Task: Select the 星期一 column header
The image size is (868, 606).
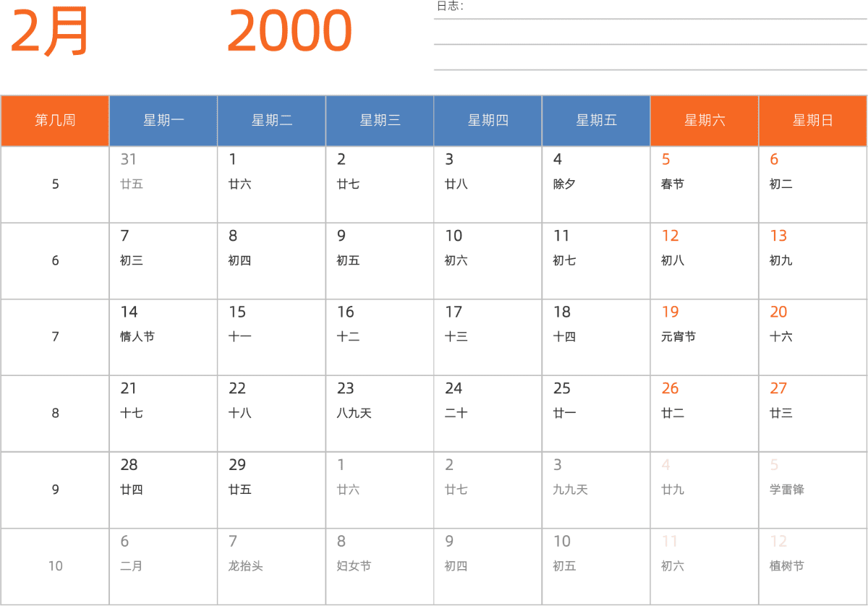Action: (x=163, y=120)
